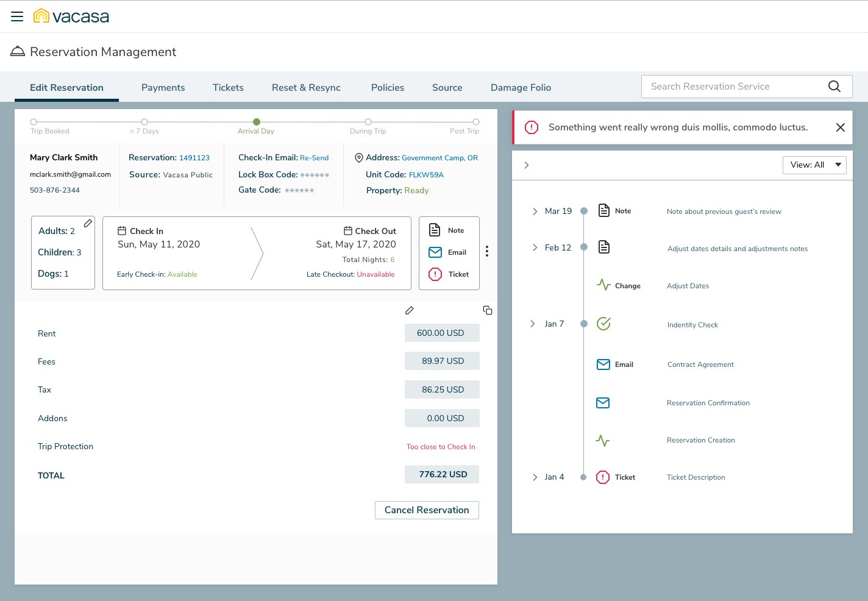Image resolution: width=868 pixels, height=601 pixels.
Task: Click the address location pin icon
Action: (359, 158)
